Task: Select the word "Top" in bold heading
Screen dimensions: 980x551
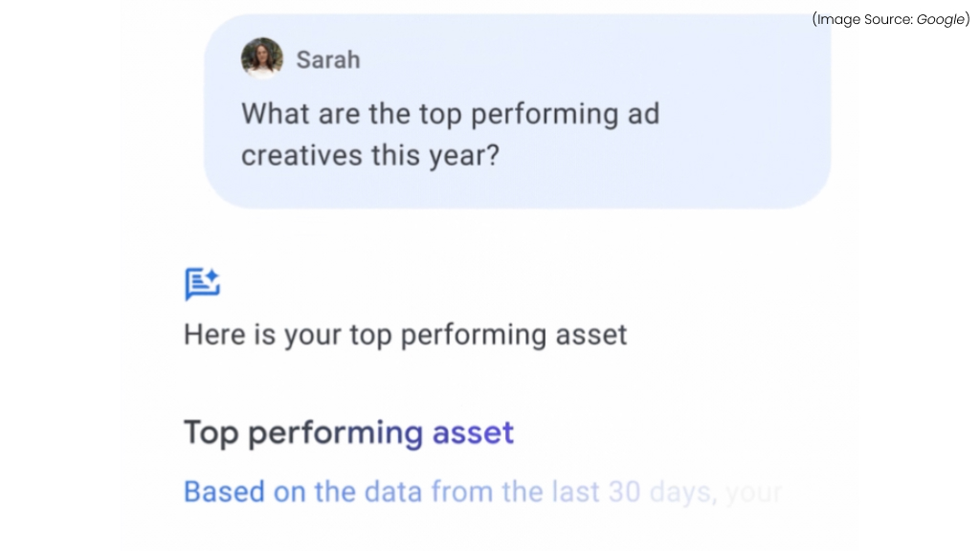Action: (x=211, y=432)
